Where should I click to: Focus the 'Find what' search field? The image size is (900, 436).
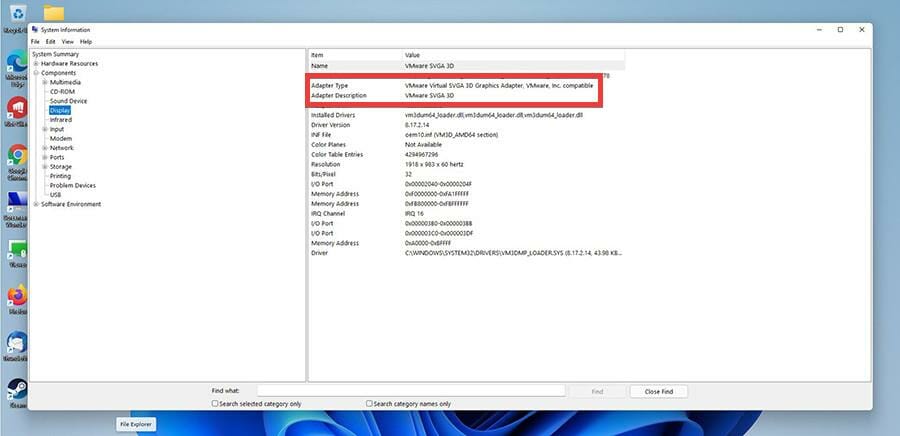click(x=411, y=391)
